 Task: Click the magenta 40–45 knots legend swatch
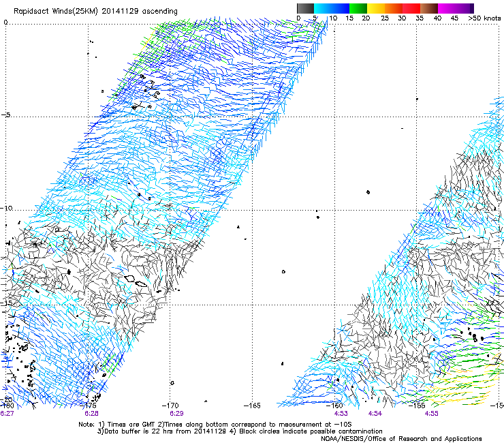pyautogui.click(x=447, y=8)
